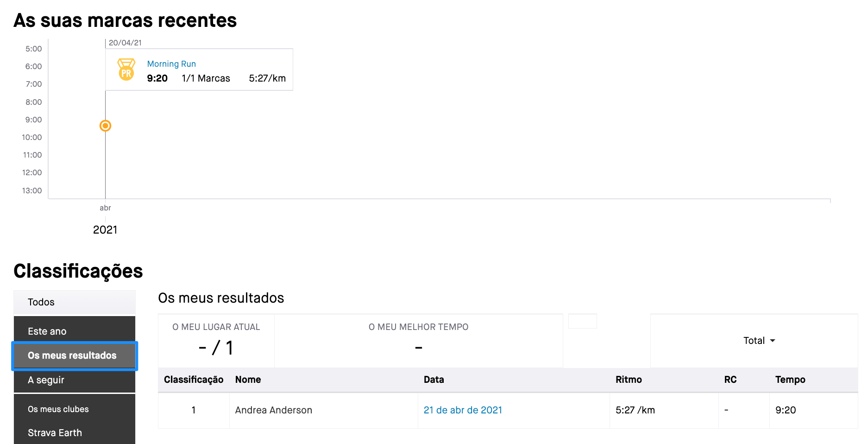Click athlete name Andrea Anderson
The height and width of the screenshot is (444, 868).
(x=273, y=410)
